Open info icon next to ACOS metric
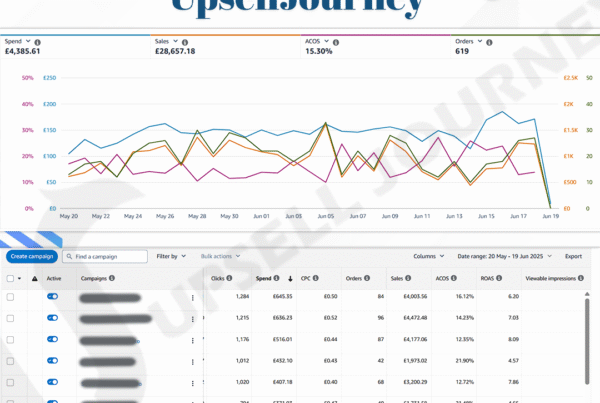600x403 pixels. 336,42
